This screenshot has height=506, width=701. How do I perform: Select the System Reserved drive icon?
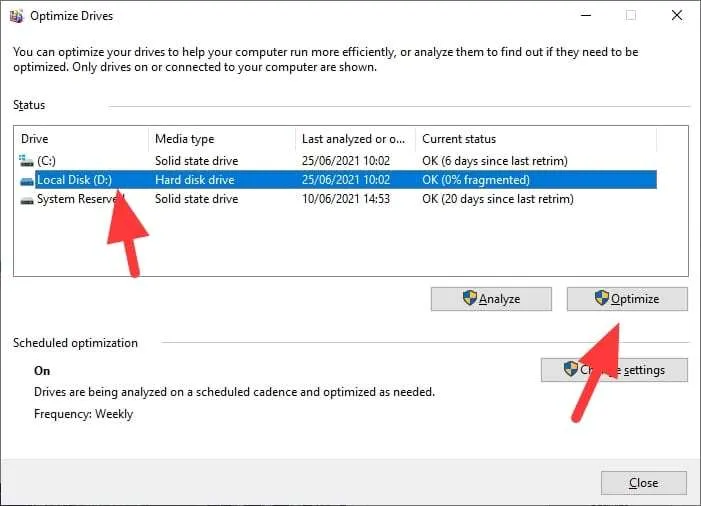tap(27, 200)
